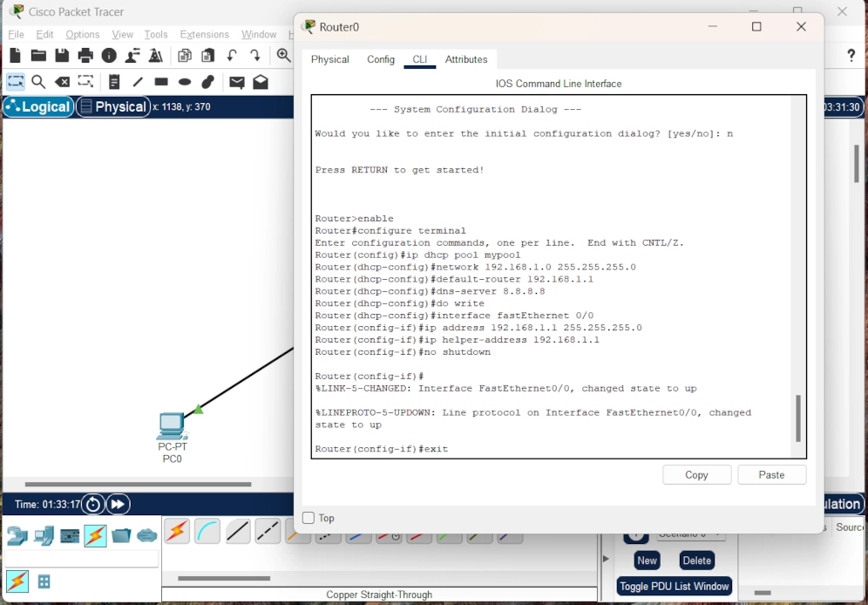The image size is (868, 605).
Task: Click the Copy icon in main toolbar
Action: tap(185, 55)
